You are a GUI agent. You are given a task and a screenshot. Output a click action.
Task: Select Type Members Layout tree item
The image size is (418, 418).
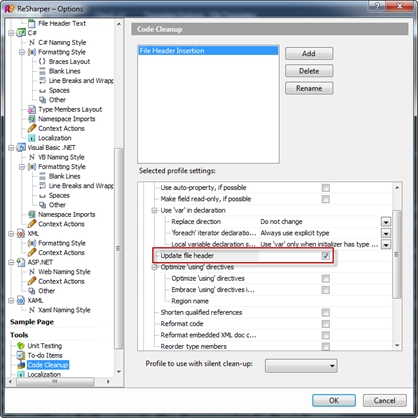[70, 109]
